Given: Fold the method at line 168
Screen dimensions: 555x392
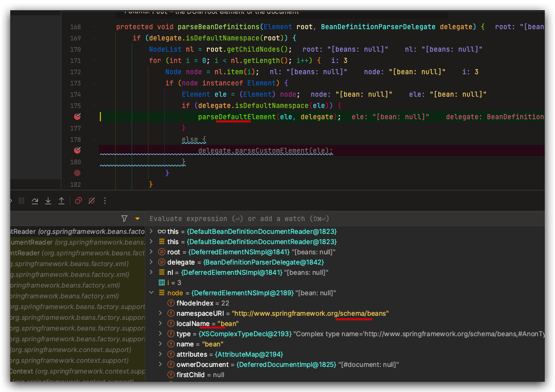Looking at the screenshot, I should coord(95,27).
